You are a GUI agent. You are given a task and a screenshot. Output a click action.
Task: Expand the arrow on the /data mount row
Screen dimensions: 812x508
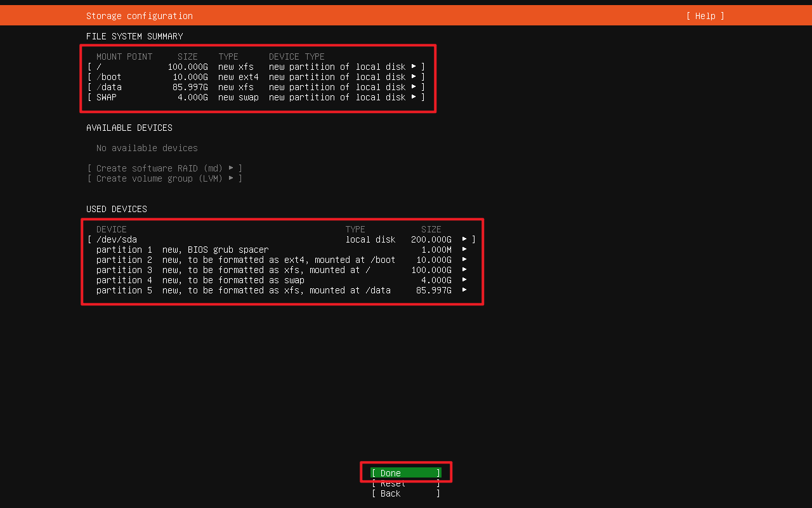click(414, 87)
